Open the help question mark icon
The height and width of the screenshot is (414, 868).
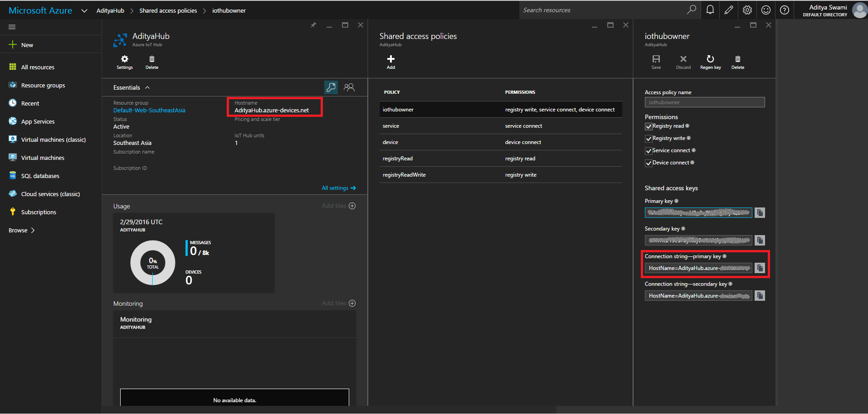[785, 10]
